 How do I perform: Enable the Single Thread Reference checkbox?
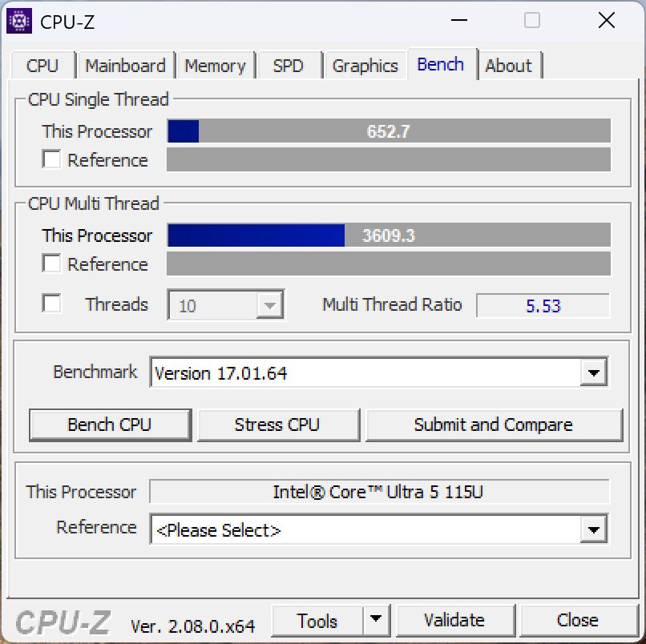pyautogui.click(x=51, y=159)
